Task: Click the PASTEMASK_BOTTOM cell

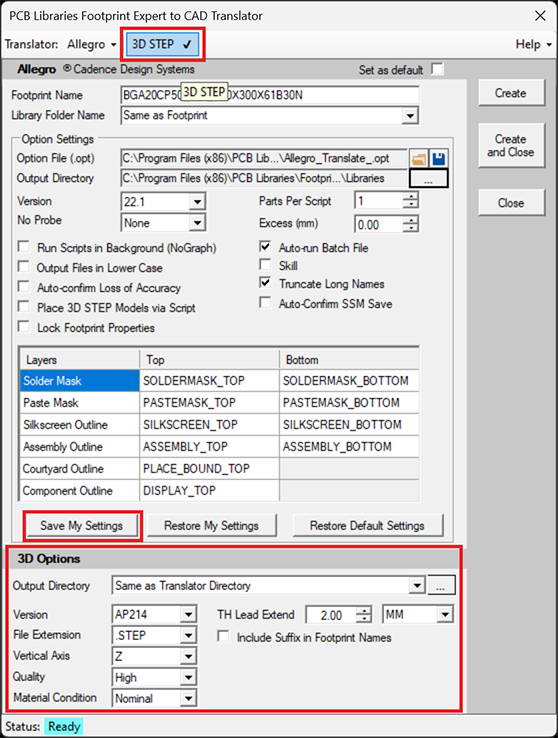Action: pyautogui.click(x=349, y=403)
